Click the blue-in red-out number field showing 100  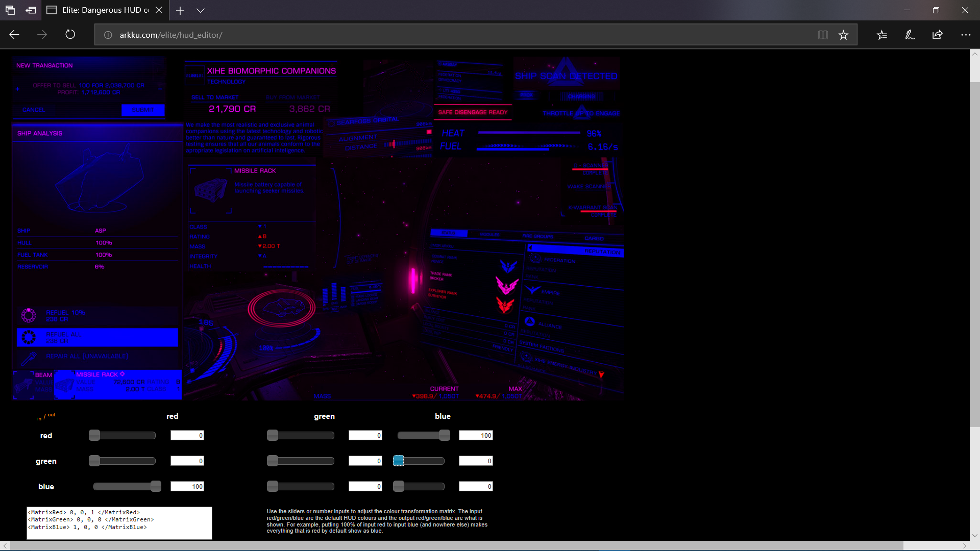point(187,486)
